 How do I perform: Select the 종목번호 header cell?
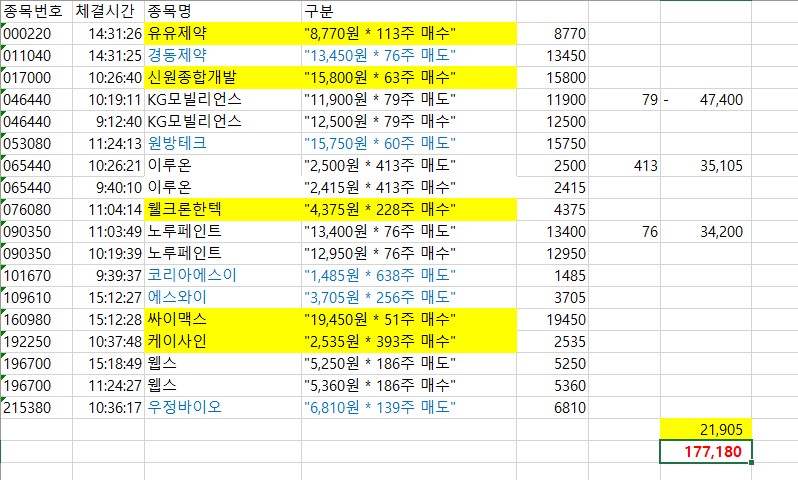[37, 11]
